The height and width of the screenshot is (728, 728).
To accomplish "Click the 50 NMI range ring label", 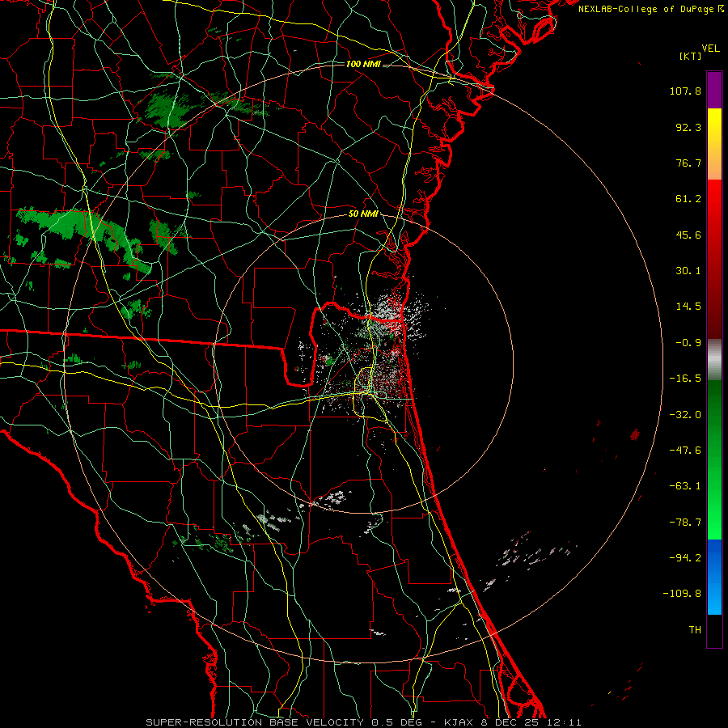I will tap(363, 214).
